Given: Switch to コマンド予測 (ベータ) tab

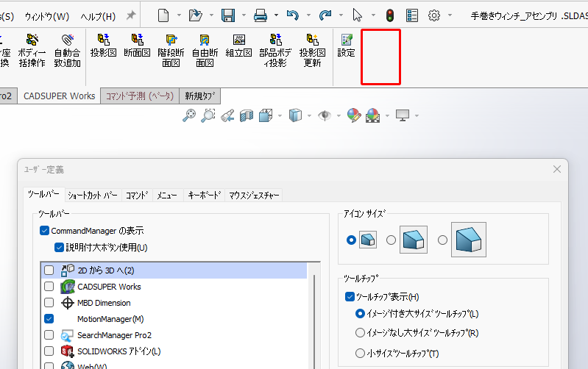Looking at the screenshot, I should pos(140,96).
